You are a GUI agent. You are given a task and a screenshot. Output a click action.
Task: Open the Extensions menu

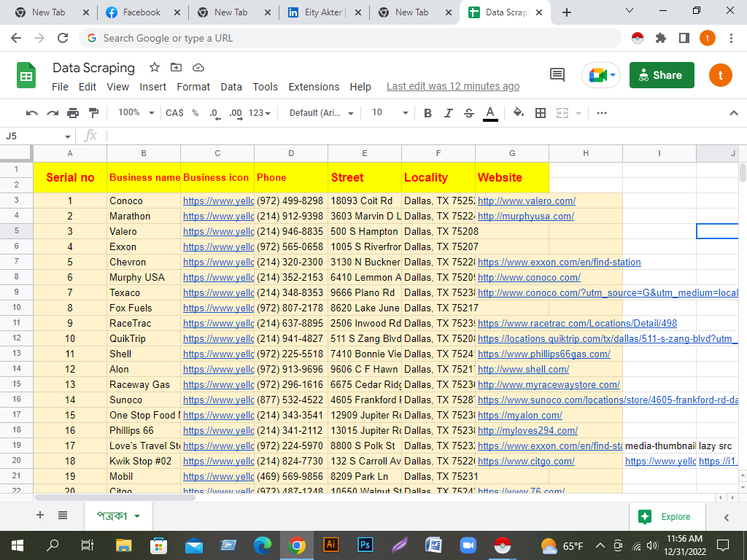314,87
